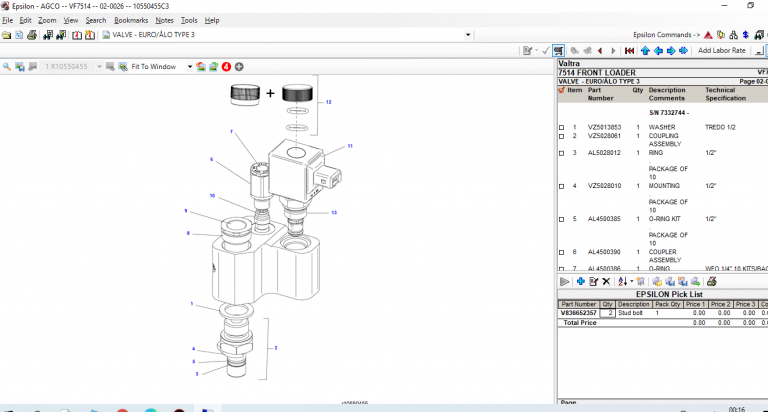Click the red circle 4 badge icon
Image resolution: width=768 pixels, height=412 pixels.
(226, 67)
